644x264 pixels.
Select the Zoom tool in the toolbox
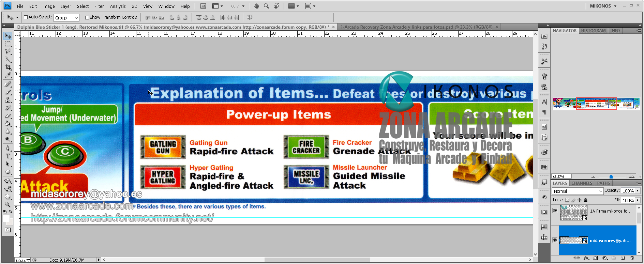(x=8, y=204)
